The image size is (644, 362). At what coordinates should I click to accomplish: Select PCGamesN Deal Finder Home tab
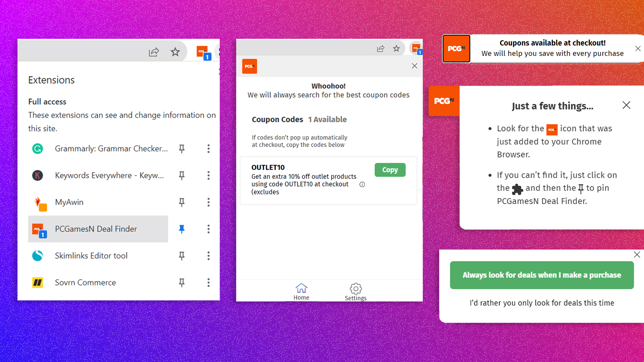tap(301, 292)
